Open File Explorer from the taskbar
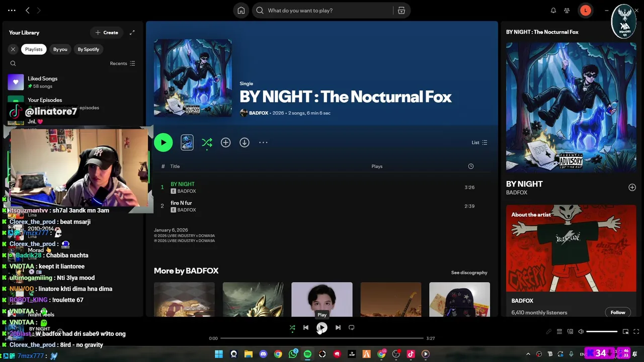The height and width of the screenshot is (362, 644). pos(248,354)
